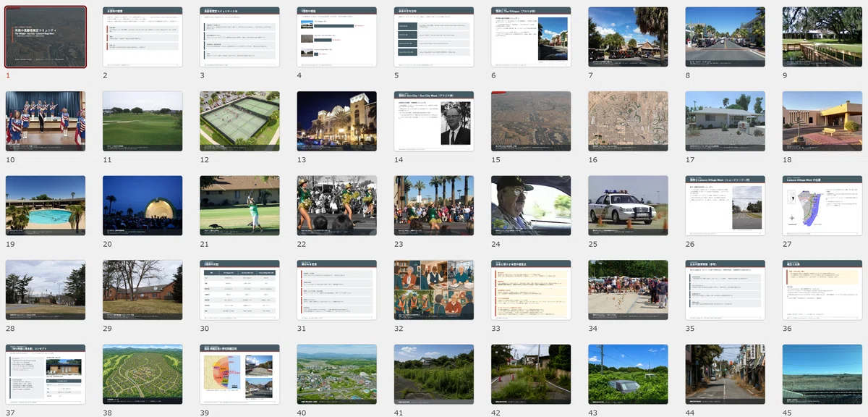Select slide 21 lawn bowler photo
This screenshot has width=868, height=417.
[x=239, y=206]
